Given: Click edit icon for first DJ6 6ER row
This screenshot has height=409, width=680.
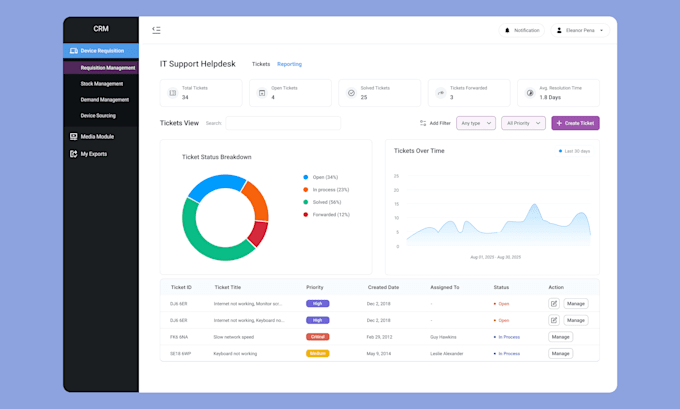Looking at the screenshot, I should (x=554, y=304).
